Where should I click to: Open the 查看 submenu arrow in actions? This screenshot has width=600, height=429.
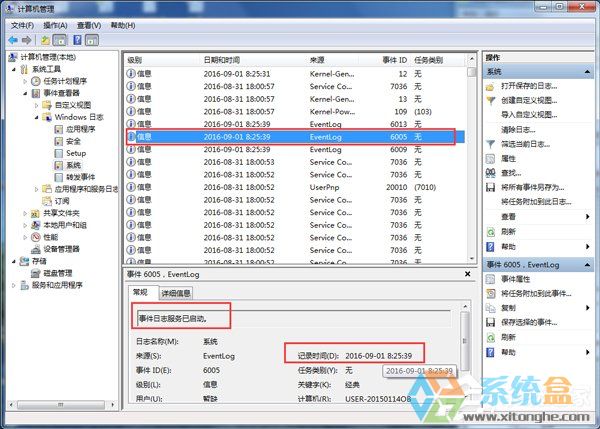587,217
